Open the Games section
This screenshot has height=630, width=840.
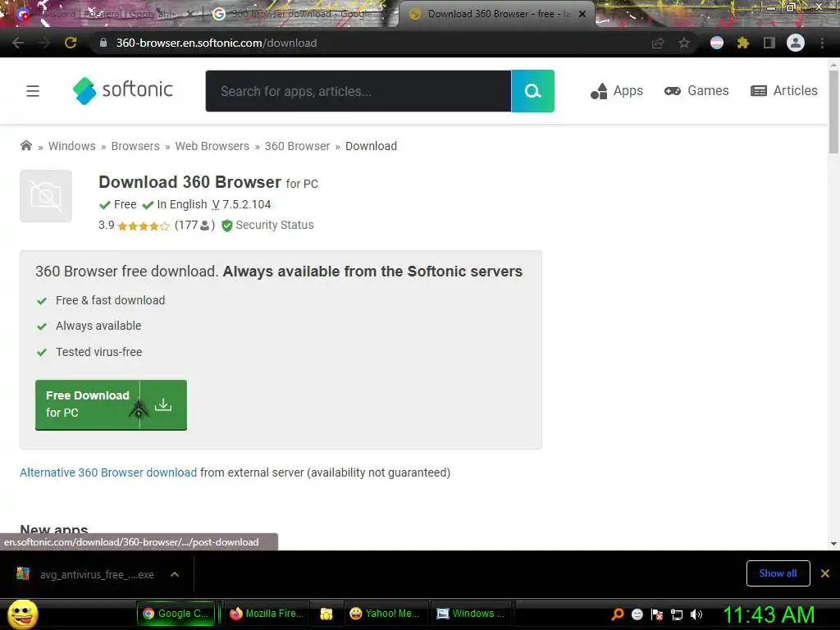tap(696, 91)
